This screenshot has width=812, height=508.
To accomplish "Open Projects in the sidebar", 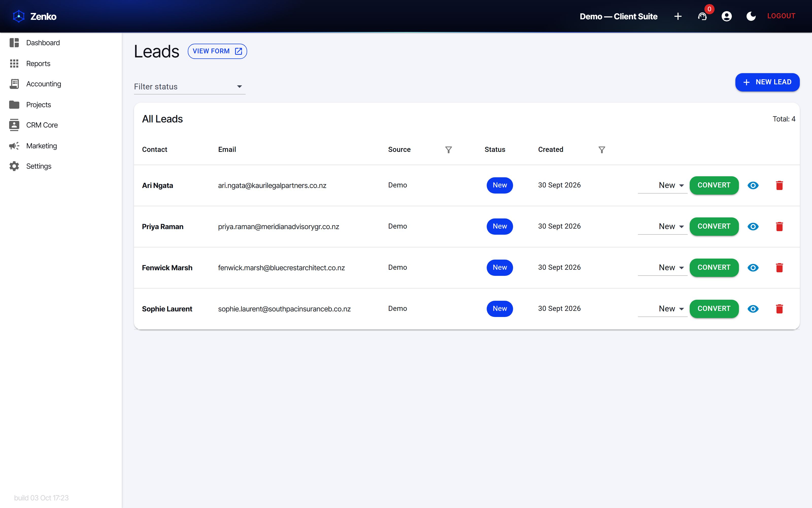I will [61, 104].
